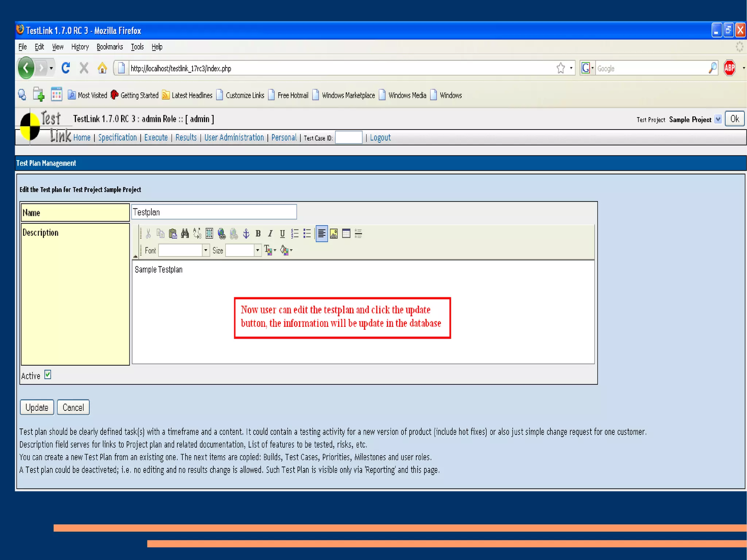Viewport: 747px width, 560px height.
Task: Go to the browser Home page icon
Action: coord(102,68)
